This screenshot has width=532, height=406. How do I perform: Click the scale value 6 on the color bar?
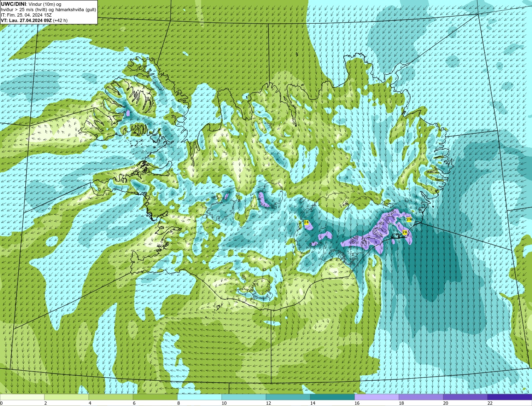tap(134, 403)
